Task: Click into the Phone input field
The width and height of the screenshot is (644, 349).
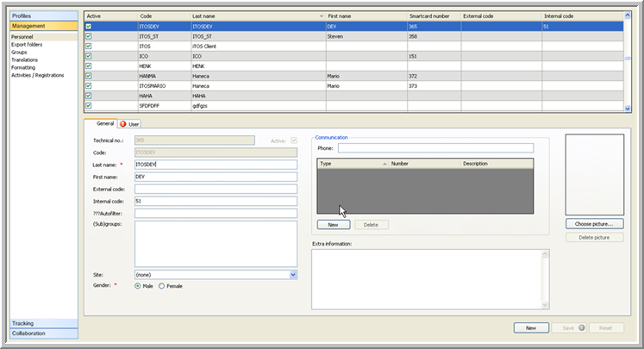Action: coord(435,148)
